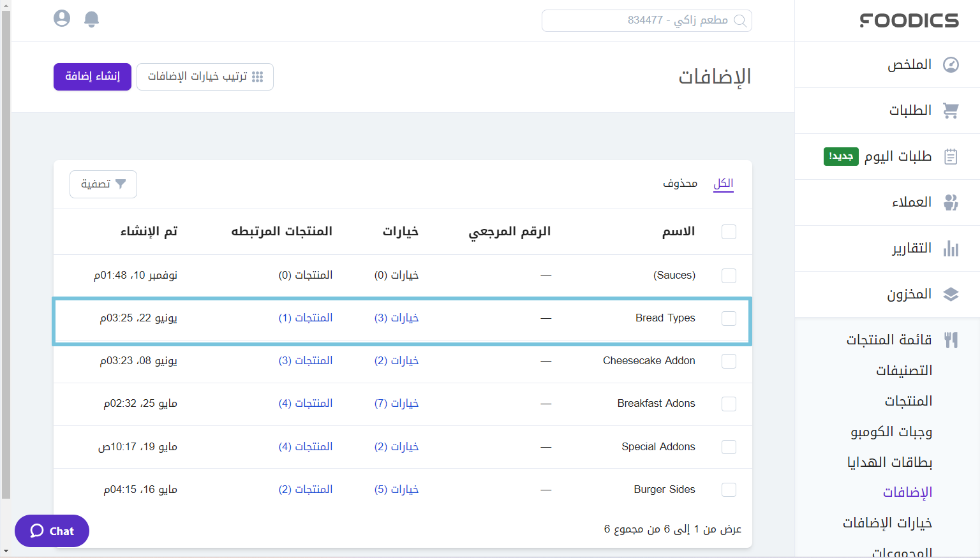Open the Chat widget button

52,531
